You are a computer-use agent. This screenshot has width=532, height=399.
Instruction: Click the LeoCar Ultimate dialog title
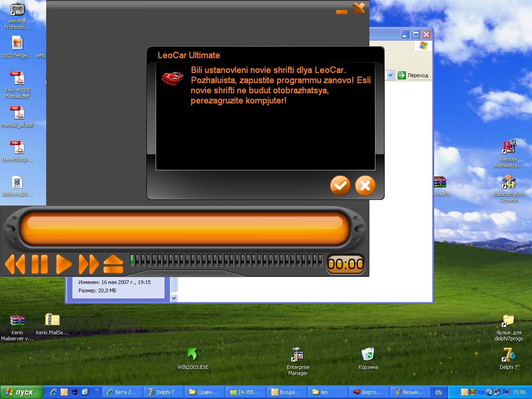click(188, 55)
